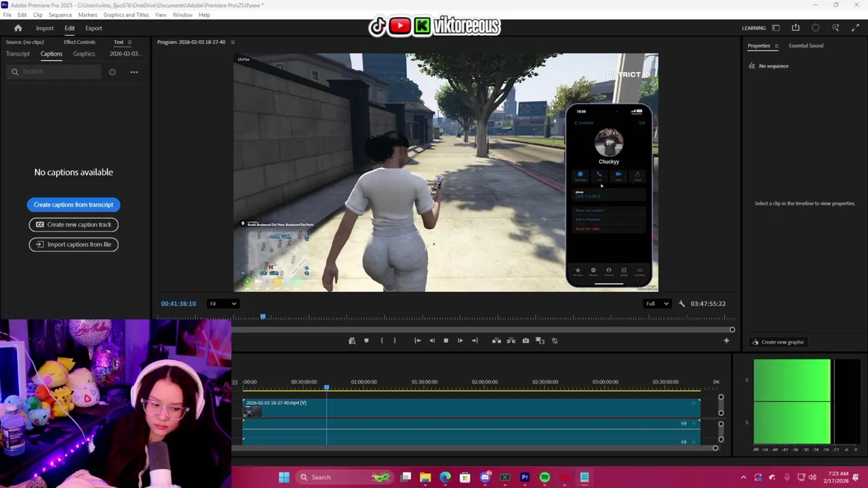Switch to the Essential Sound tab
The width and height of the screenshot is (868, 488).
point(806,45)
